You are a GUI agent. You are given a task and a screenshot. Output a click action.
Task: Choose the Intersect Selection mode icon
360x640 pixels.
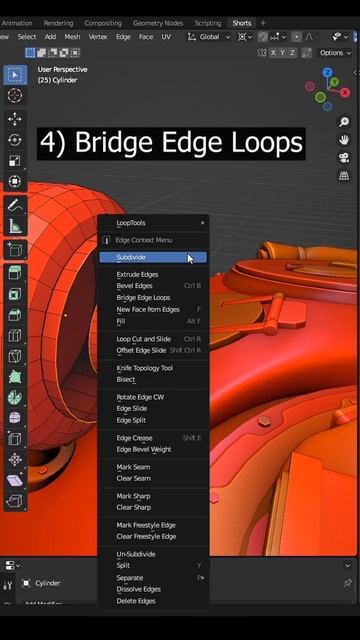coord(75,53)
